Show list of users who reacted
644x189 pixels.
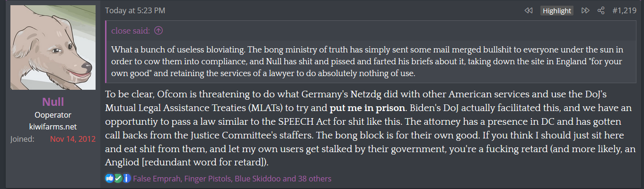point(232,179)
